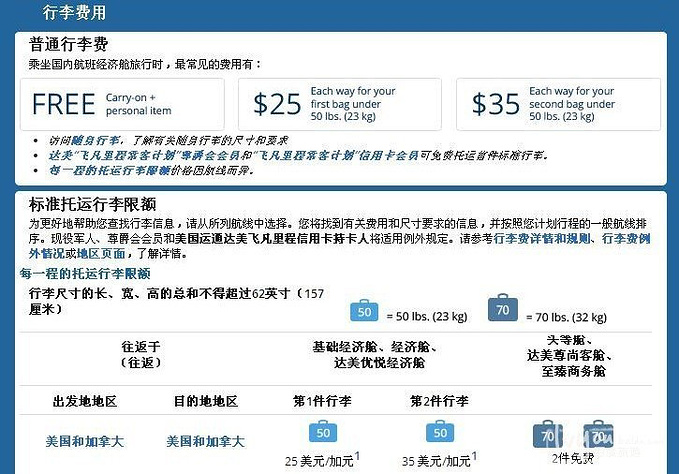Screen dimensions: 679x474
Task: Open the 地区页面 link
Action: [101, 253]
